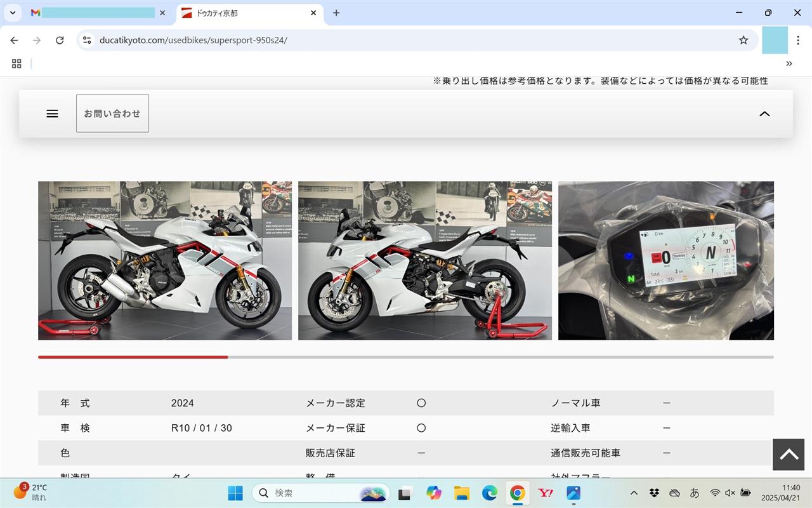Image resolution: width=812 pixels, height=508 pixels.
Task: Go back with browser back arrow
Action: (x=14, y=40)
